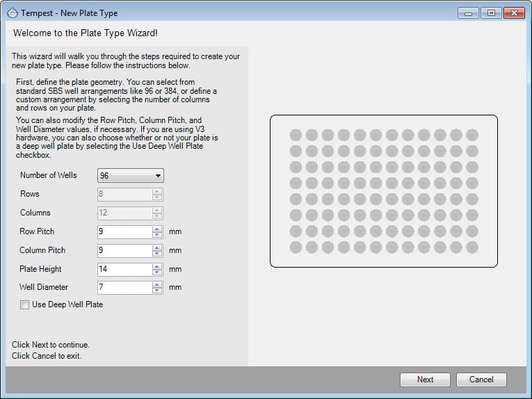The height and width of the screenshot is (399, 532).
Task: Enable the Use Deep Well Plate checkbox
Action: point(25,304)
